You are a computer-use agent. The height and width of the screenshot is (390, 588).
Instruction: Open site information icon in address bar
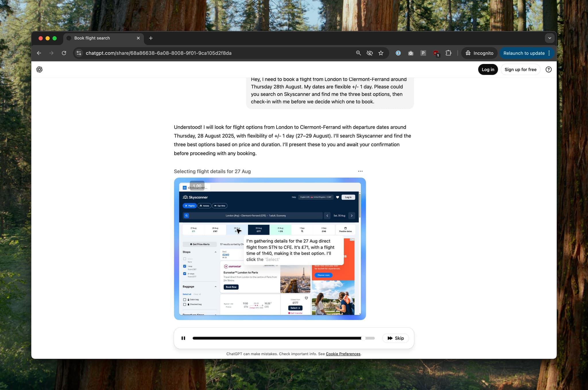tap(79, 53)
